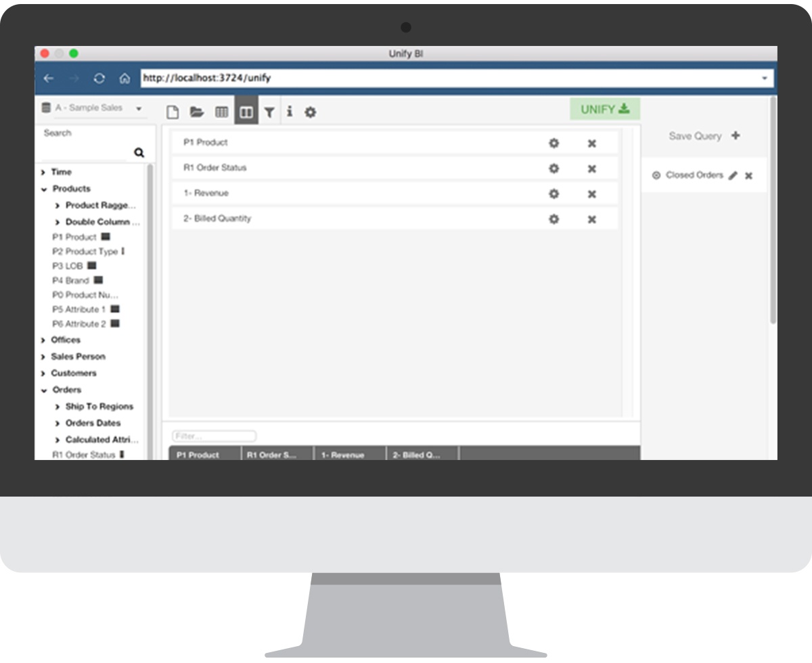Edit Closed Orders query with pencil
Screen dimensions: 812x663
click(733, 175)
